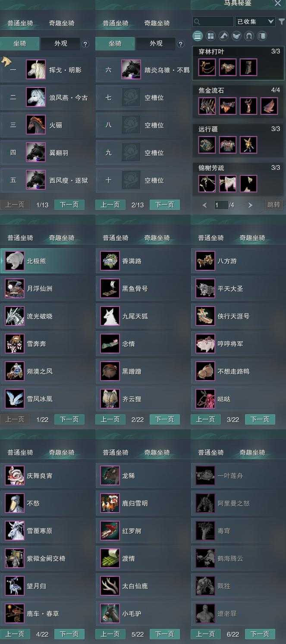The height and width of the screenshot is (644, 286).
Task: Open the 已收集 collection dropdown
Action: (255, 22)
